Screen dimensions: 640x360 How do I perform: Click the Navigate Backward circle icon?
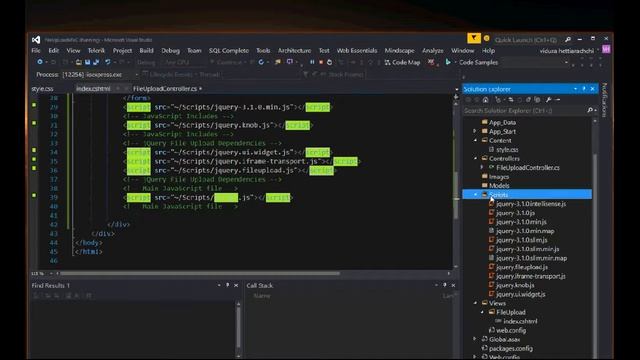pyautogui.click(x=40, y=62)
